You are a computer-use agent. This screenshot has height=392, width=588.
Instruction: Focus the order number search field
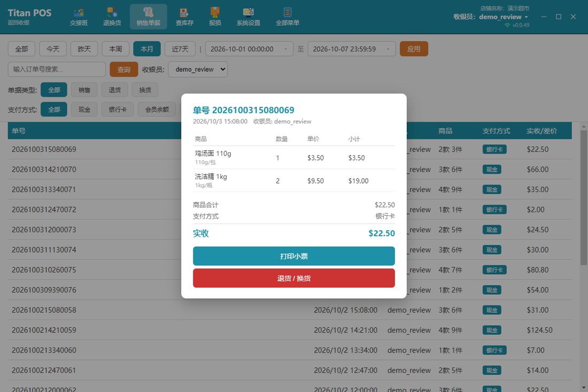[x=57, y=70]
